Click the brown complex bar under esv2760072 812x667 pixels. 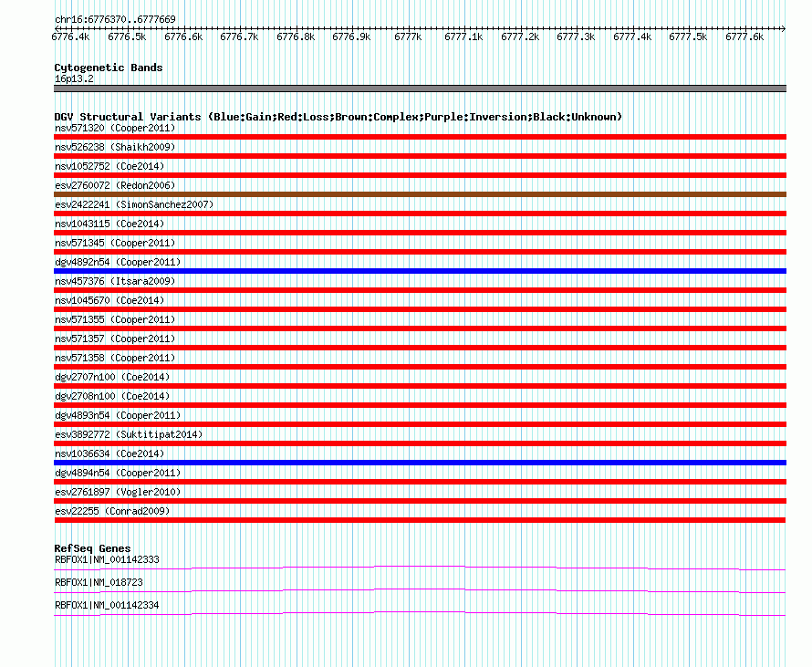[x=420, y=194]
